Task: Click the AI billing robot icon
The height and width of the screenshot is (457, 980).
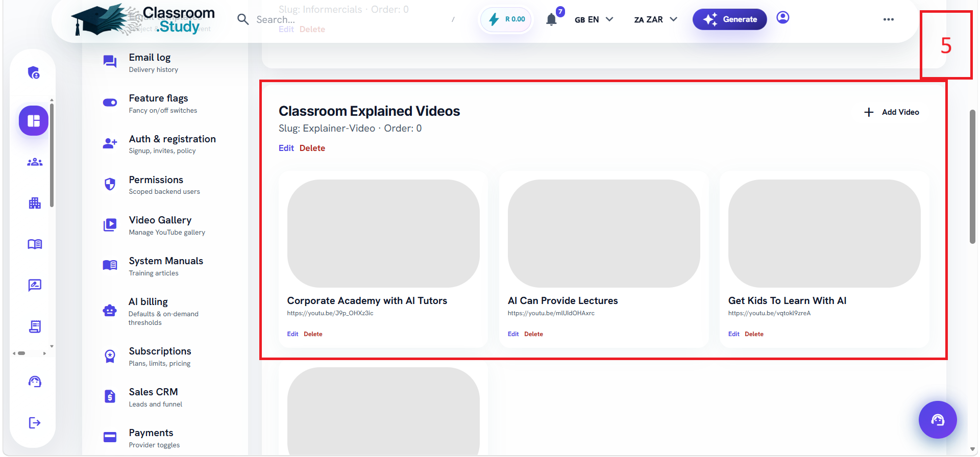Action: coord(110,310)
